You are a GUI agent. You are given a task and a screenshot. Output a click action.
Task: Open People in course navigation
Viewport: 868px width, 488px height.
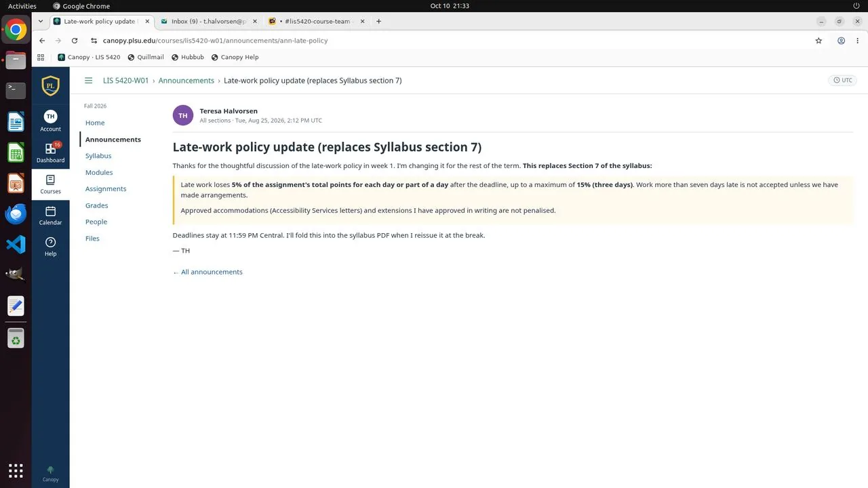[x=96, y=222]
